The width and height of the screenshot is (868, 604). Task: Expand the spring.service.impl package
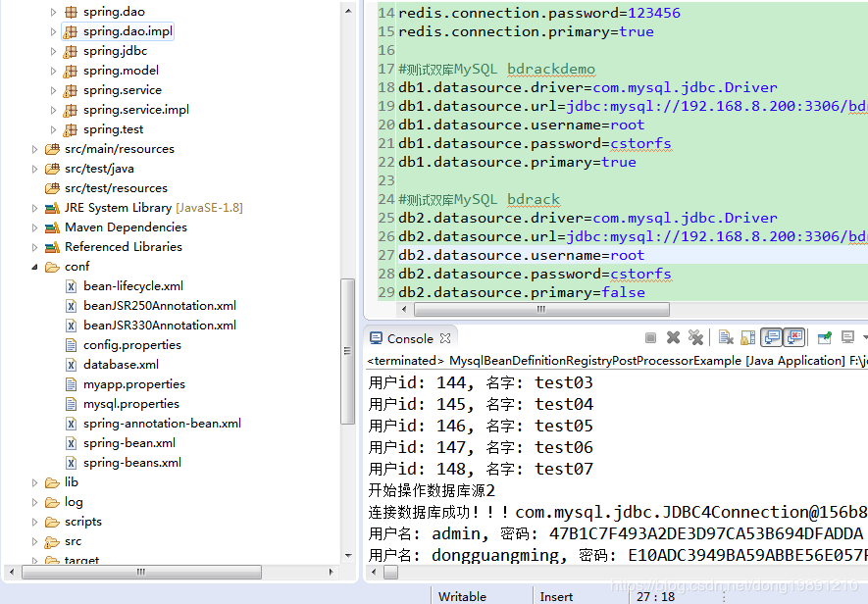[x=53, y=110]
